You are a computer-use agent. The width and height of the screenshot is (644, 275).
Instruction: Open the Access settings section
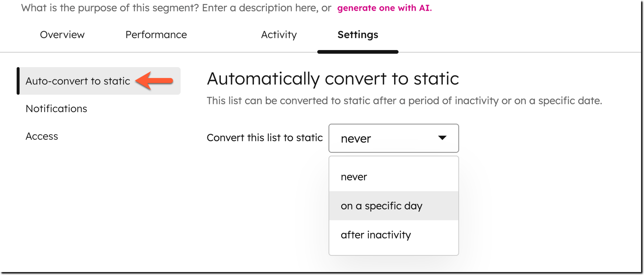pyautogui.click(x=42, y=136)
